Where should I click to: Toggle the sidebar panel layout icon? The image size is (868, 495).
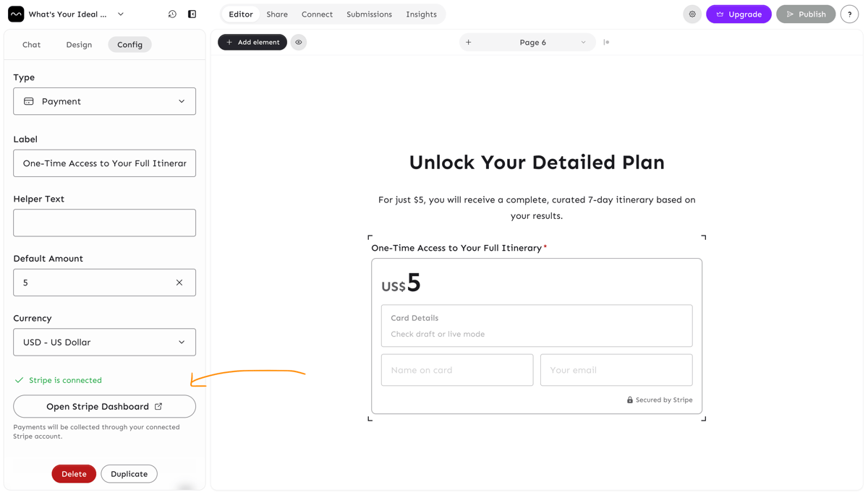192,14
